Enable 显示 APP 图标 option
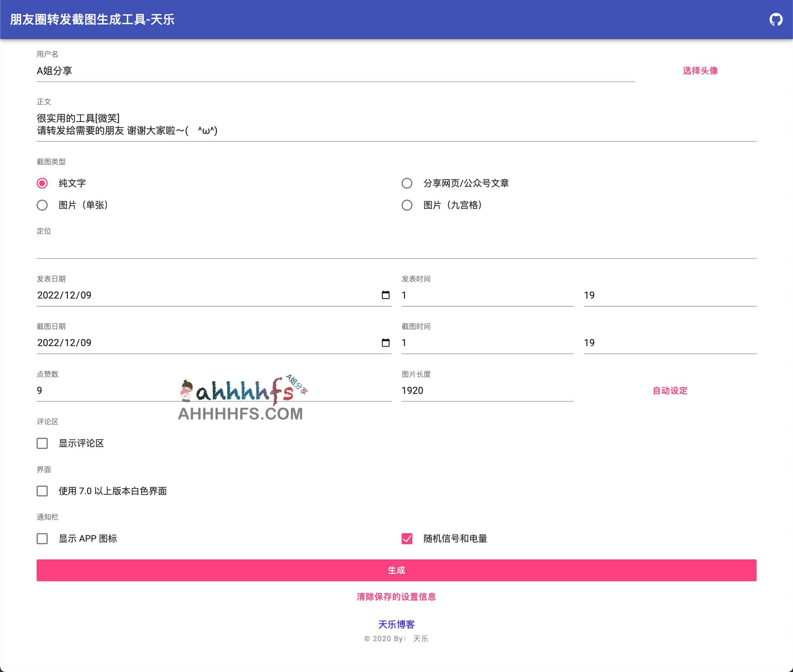The image size is (793, 672). (42, 539)
